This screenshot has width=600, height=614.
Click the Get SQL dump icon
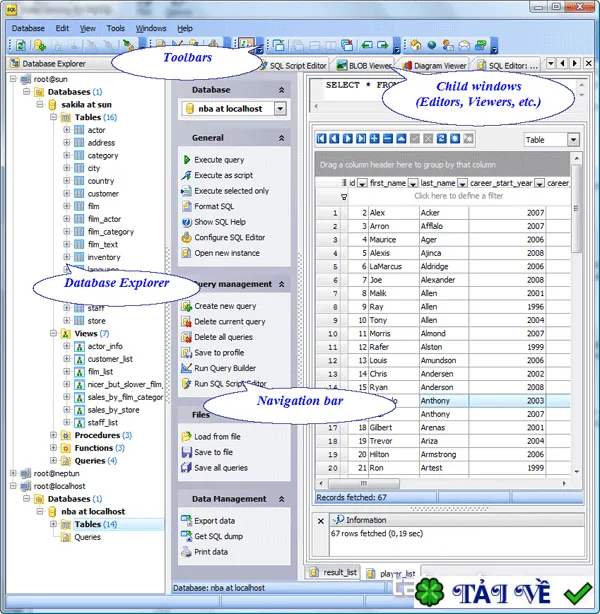click(186, 536)
